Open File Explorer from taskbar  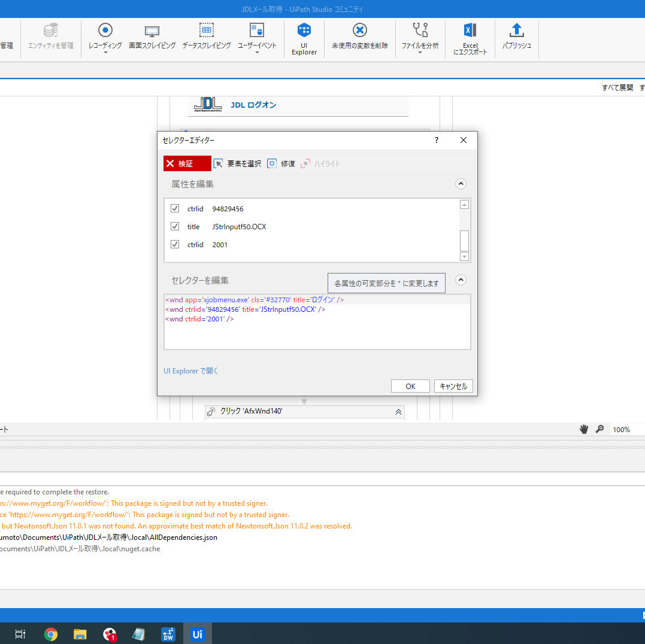[x=80, y=634]
